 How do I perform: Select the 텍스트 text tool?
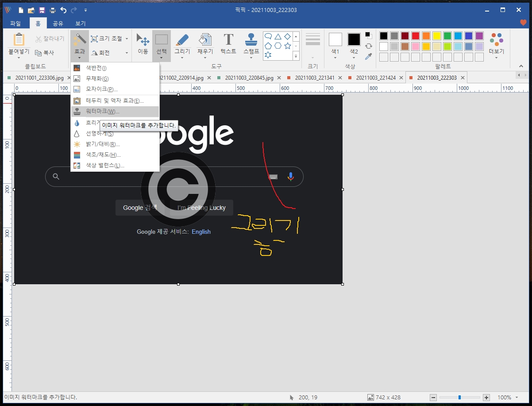228,45
